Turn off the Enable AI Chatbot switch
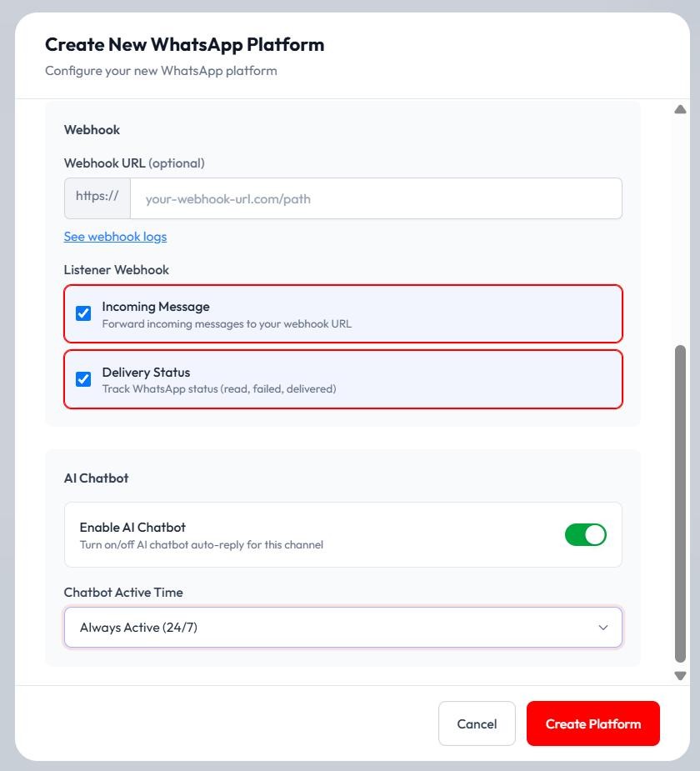The height and width of the screenshot is (771, 700). coord(586,534)
